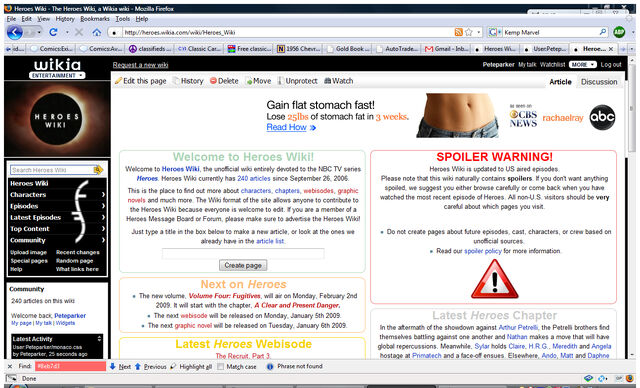Open the Help menu

click(x=142, y=19)
